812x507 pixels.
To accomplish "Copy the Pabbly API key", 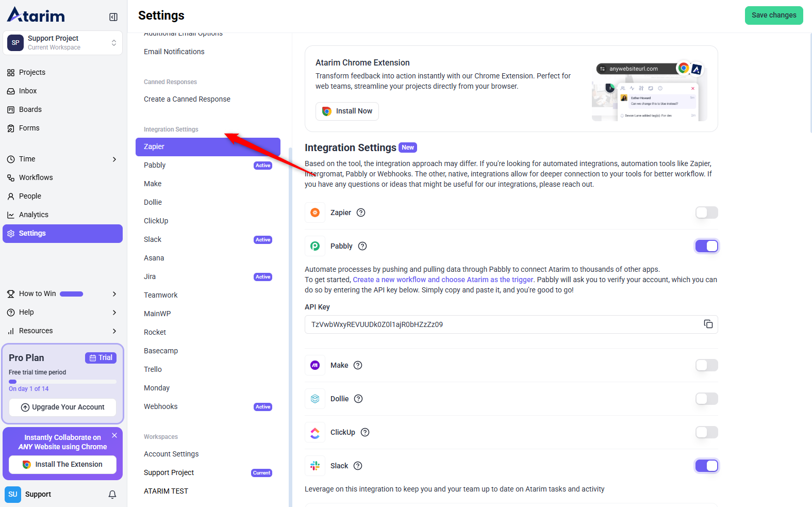I will click(708, 324).
